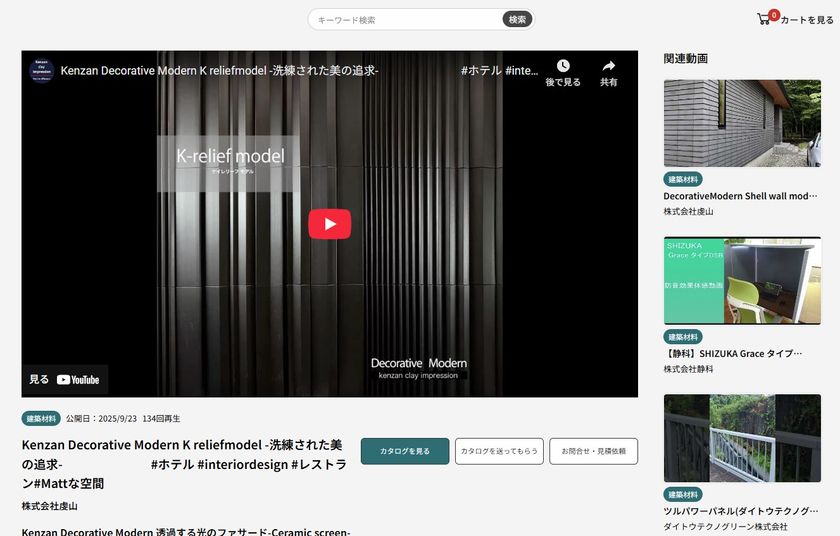Open DecorativeModern Shell wall mod… title

740,196
